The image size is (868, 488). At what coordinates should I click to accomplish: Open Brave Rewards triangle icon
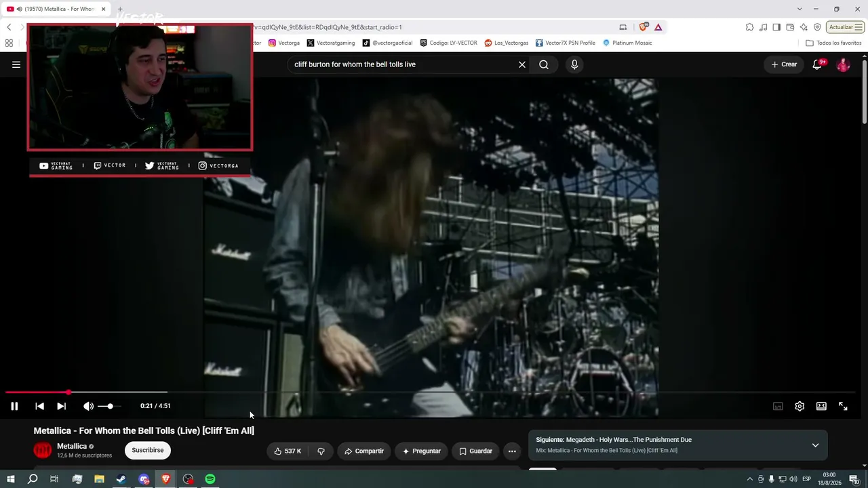[658, 27]
